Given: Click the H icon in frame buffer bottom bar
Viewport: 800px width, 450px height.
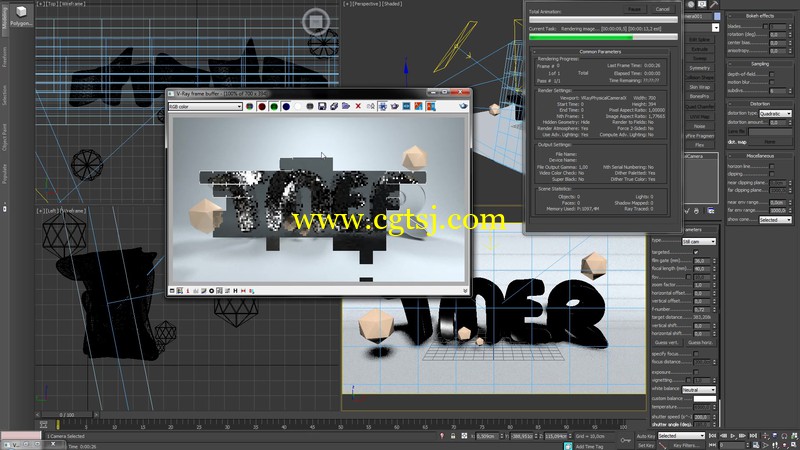Looking at the screenshot, I should point(235,290).
